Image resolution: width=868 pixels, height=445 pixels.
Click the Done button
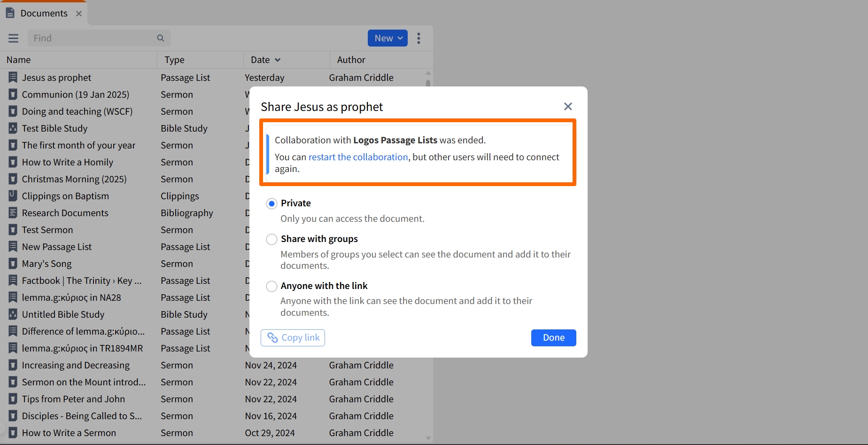553,338
